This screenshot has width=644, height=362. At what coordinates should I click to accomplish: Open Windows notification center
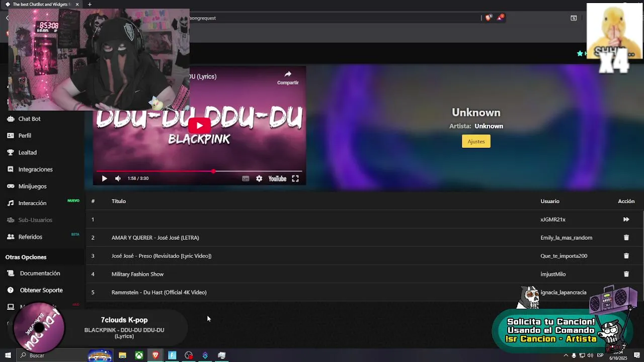coord(637,355)
